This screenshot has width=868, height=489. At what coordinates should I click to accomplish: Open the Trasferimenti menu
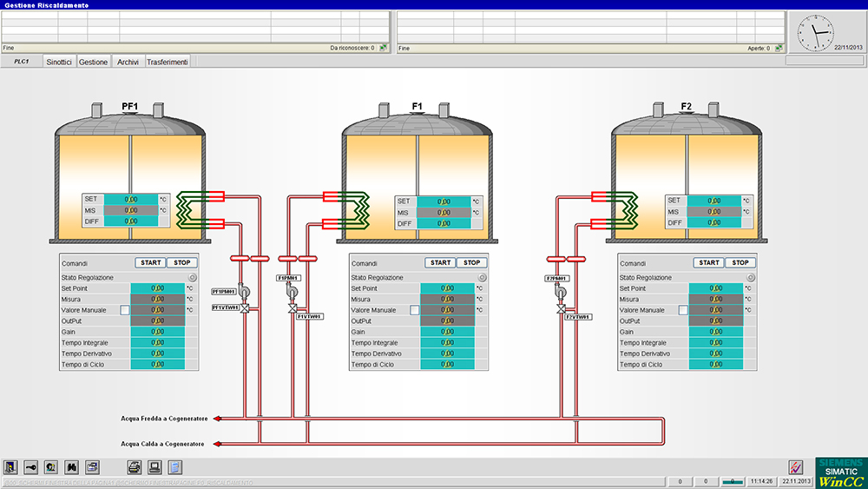(x=168, y=62)
